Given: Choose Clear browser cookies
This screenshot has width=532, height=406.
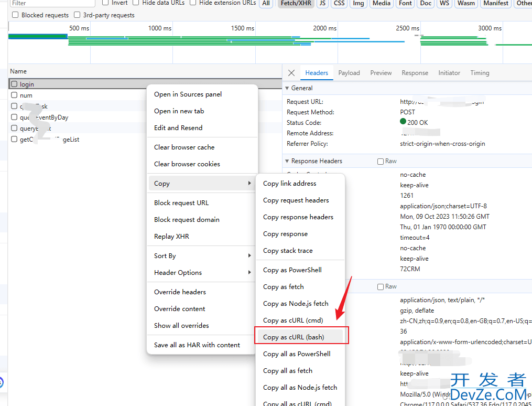Looking at the screenshot, I should point(202,164).
